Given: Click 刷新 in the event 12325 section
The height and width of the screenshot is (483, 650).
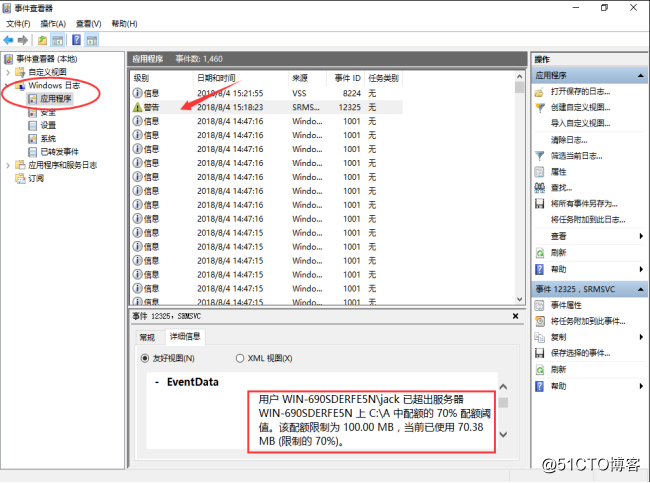Looking at the screenshot, I should click(558, 369).
